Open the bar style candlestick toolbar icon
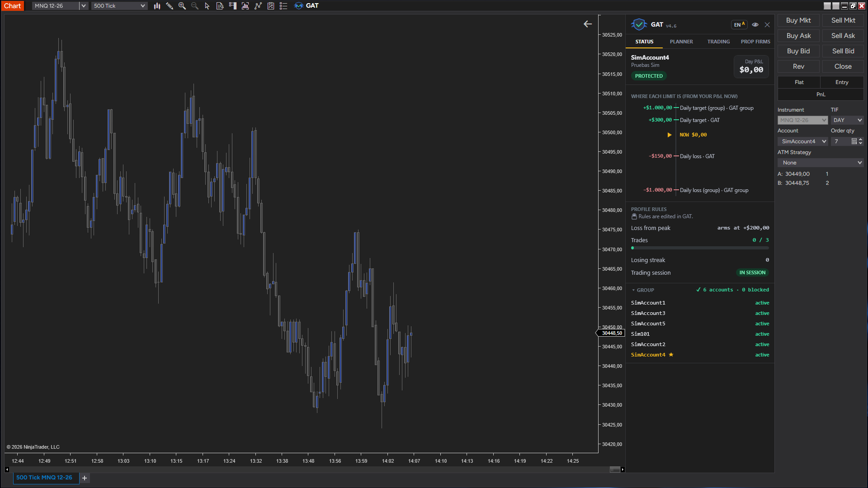 tap(157, 6)
